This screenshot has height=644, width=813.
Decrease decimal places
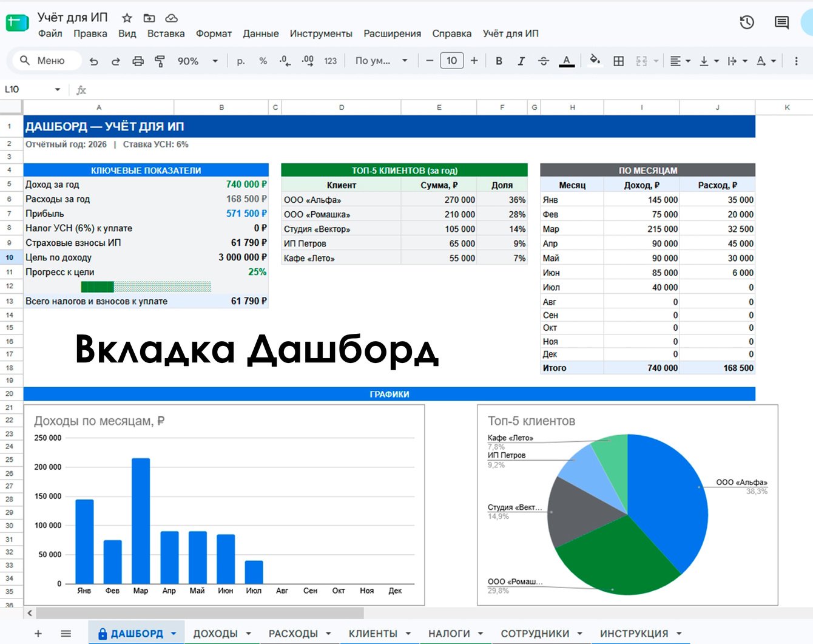pos(285,61)
